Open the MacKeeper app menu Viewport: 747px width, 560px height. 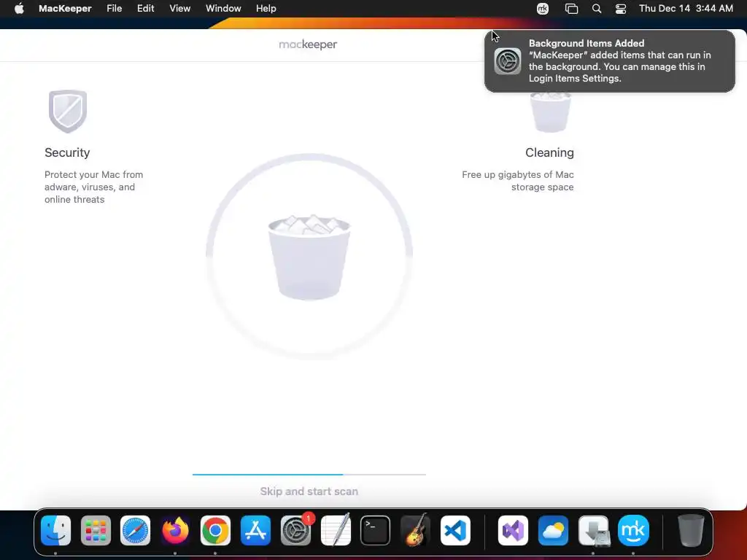(65, 9)
